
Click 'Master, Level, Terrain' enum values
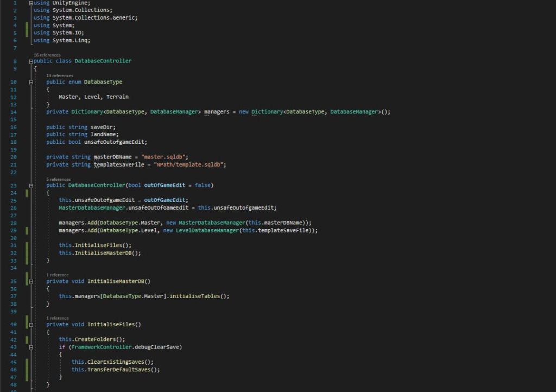pyautogui.click(x=93, y=97)
